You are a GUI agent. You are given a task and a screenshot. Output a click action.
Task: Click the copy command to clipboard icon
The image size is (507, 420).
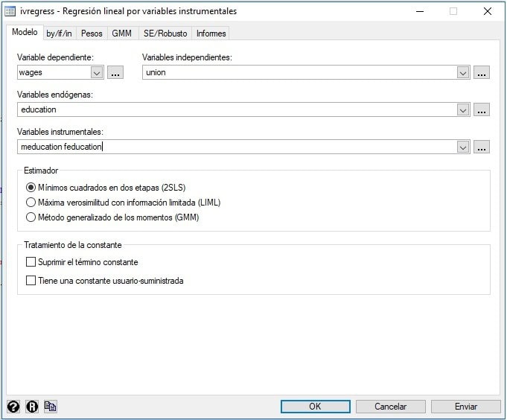[x=50, y=406]
